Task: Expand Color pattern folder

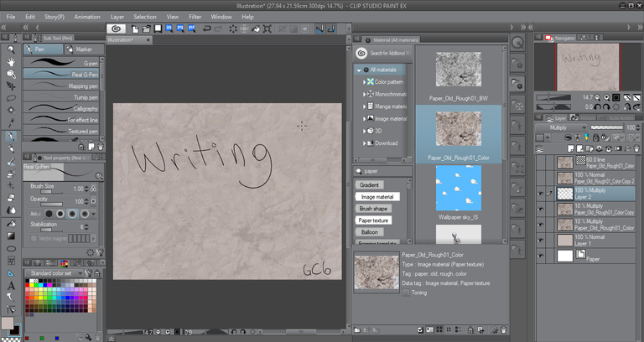Action: [364, 82]
